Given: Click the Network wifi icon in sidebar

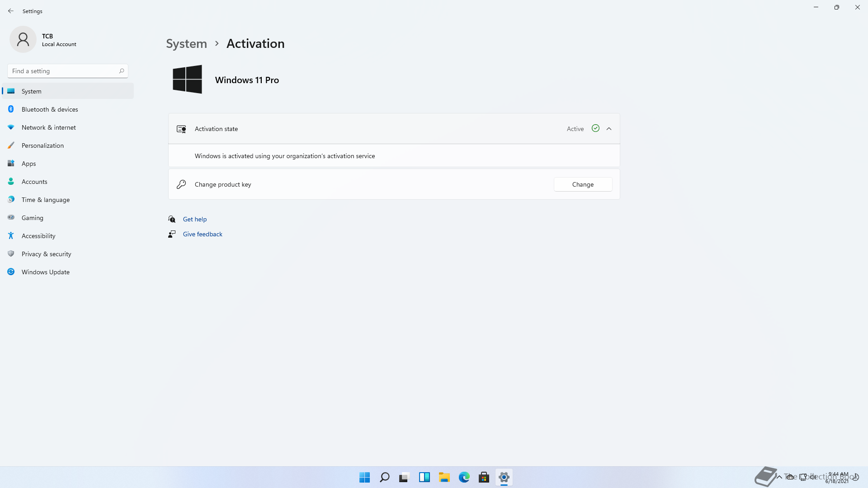Looking at the screenshot, I should (x=11, y=127).
